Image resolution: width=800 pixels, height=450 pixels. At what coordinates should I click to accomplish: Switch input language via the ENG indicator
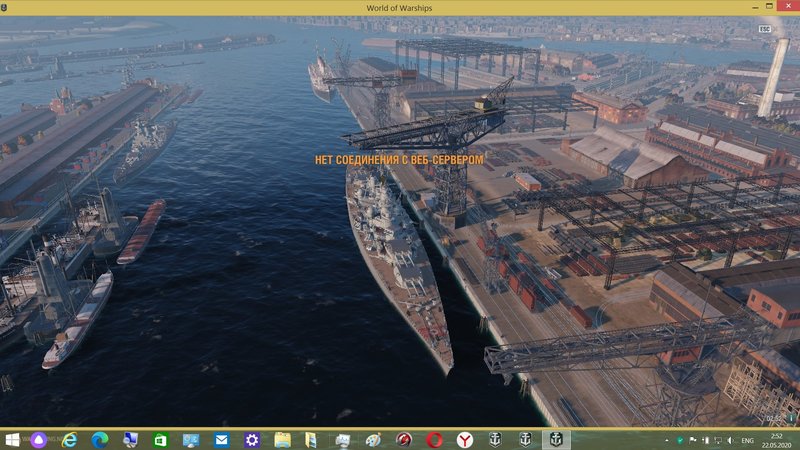click(x=747, y=440)
